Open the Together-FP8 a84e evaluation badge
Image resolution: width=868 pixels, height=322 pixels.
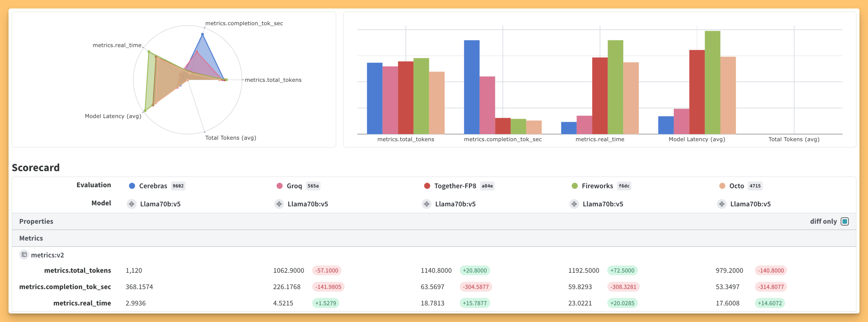pos(487,186)
